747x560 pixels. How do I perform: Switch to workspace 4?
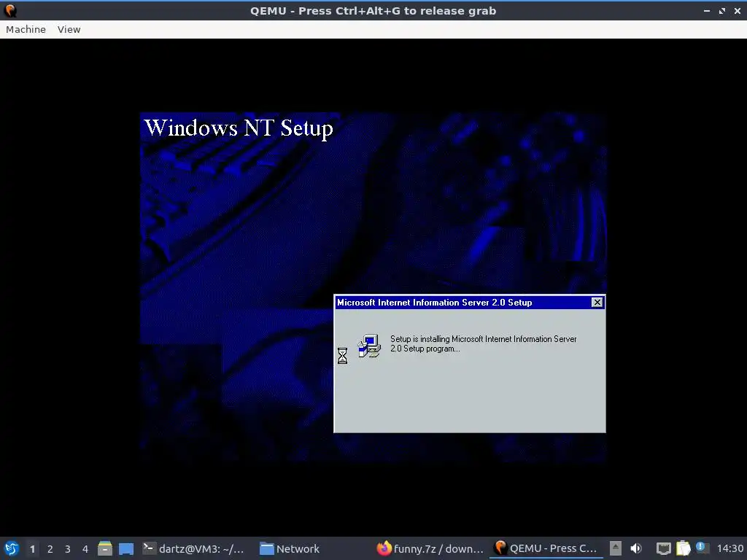(85, 549)
